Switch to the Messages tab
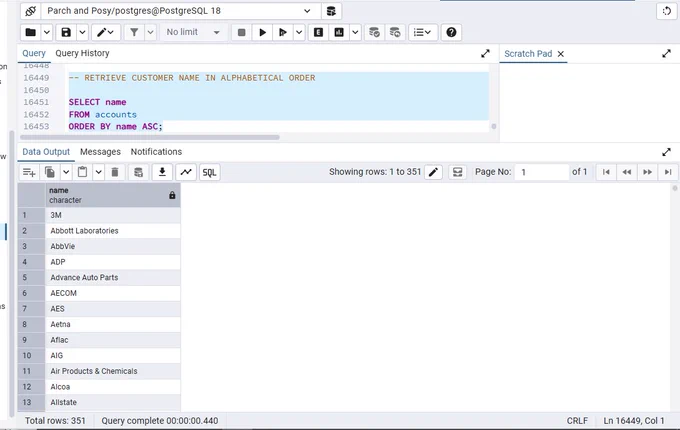This screenshot has width=680, height=430. pyautogui.click(x=100, y=152)
